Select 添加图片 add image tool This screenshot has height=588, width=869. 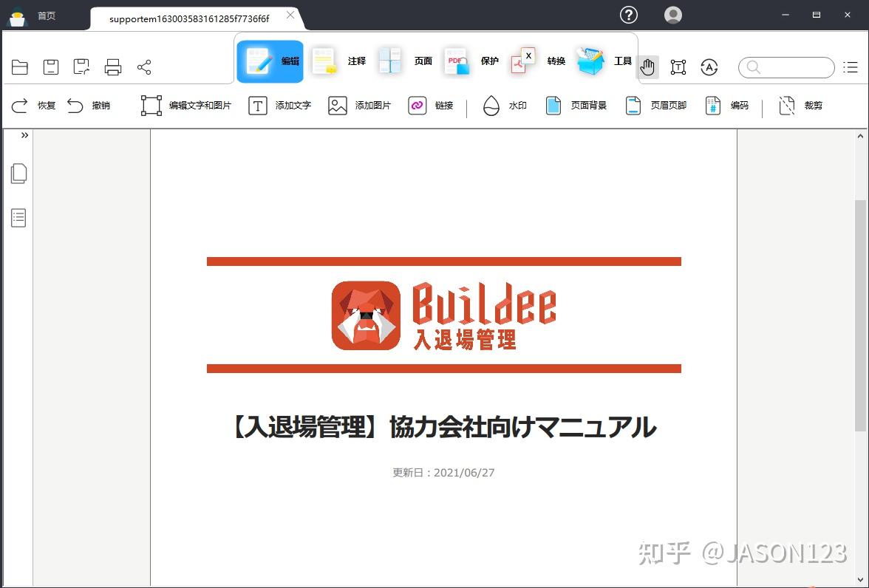tap(359, 106)
